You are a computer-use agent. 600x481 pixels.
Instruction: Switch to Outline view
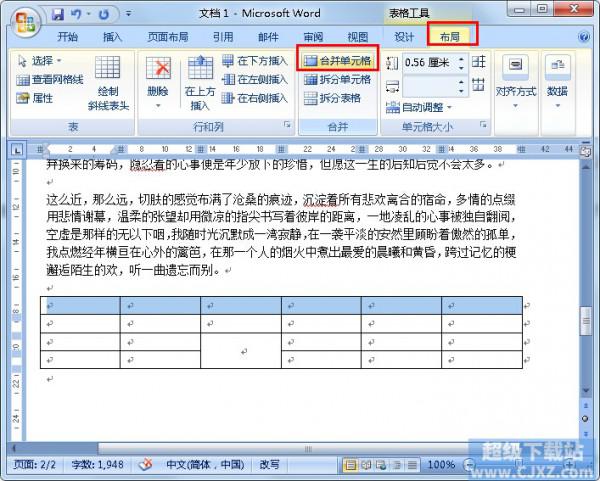(397, 465)
